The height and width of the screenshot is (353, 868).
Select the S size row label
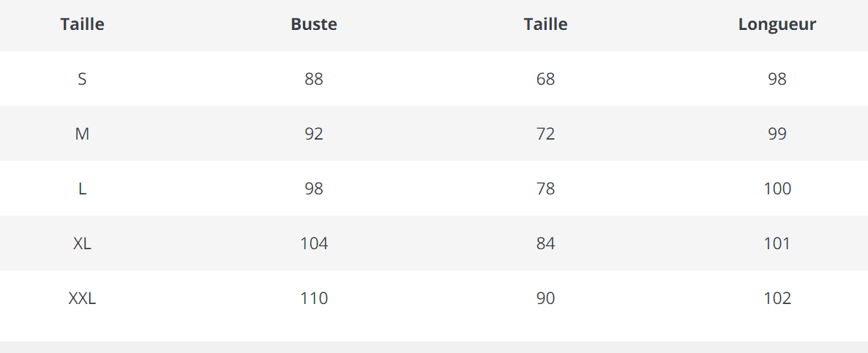tap(82, 79)
